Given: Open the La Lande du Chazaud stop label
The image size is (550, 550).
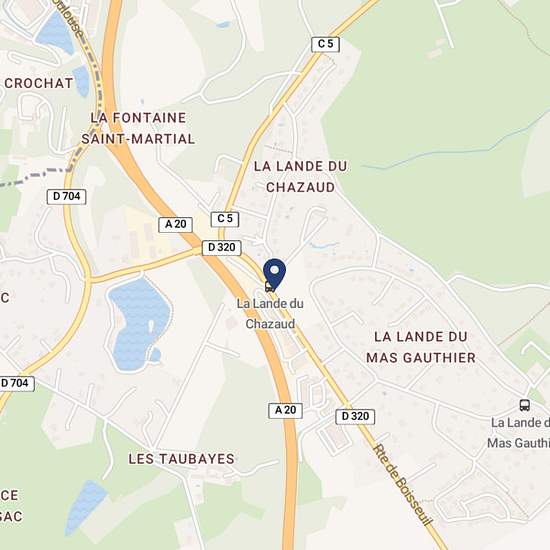Looking at the screenshot, I should tap(270, 314).
